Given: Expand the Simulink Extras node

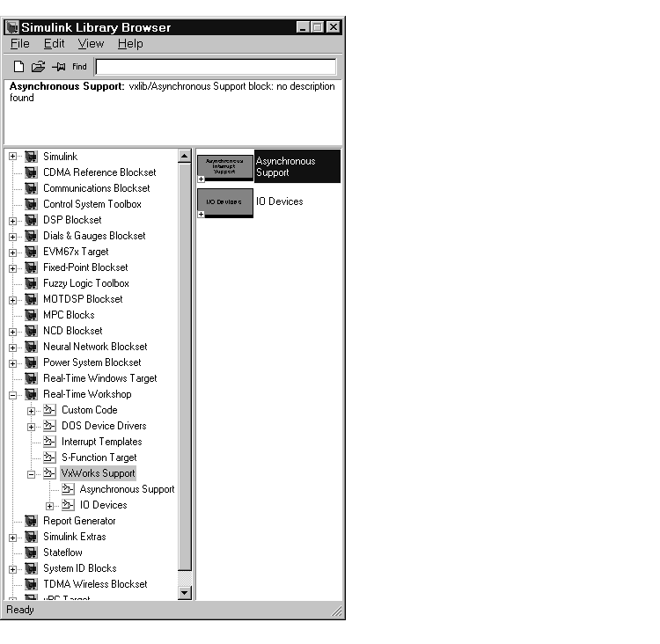Looking at the screenshot, I should tap(12, 538).
